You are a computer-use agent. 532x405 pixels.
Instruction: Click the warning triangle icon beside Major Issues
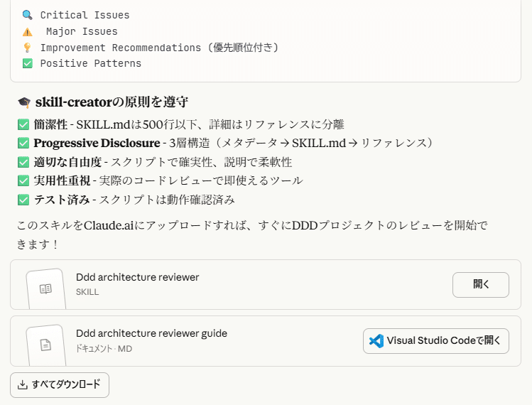click(27, 31)
